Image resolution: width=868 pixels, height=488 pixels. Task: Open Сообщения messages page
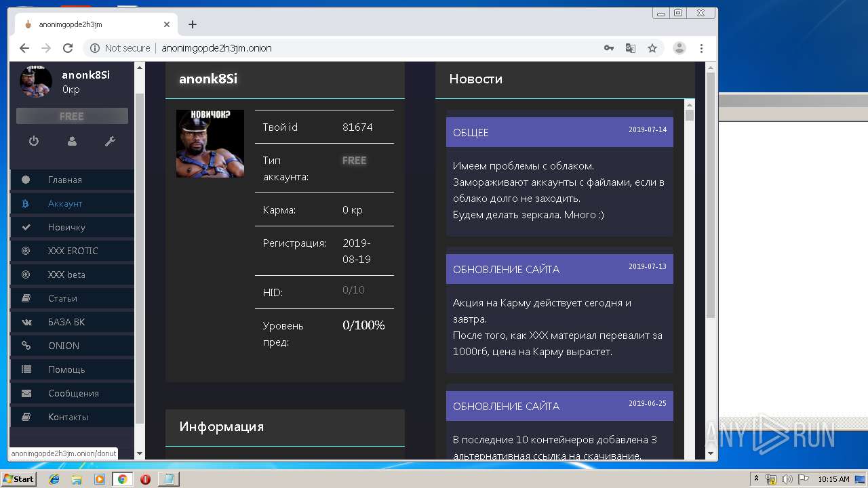[x=72, y=393]
